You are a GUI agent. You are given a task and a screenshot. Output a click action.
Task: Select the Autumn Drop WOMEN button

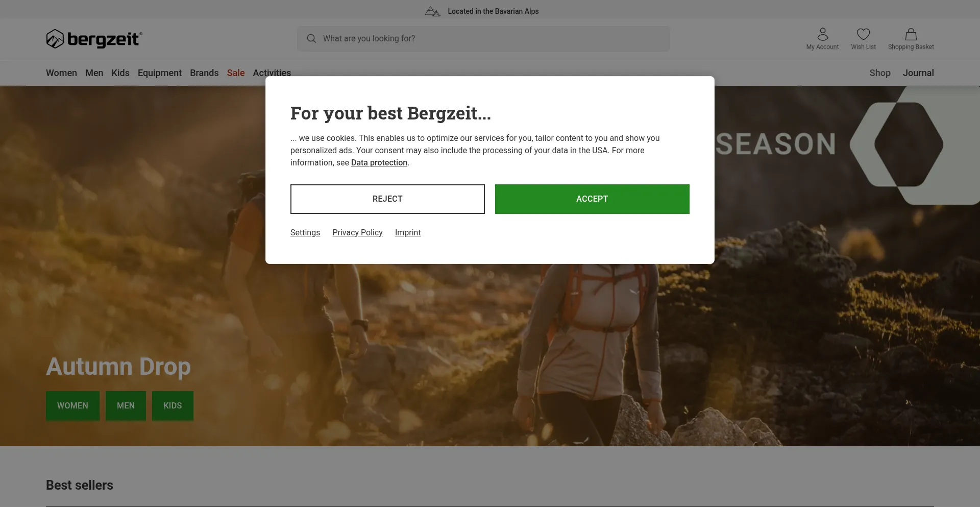[72, 406]
